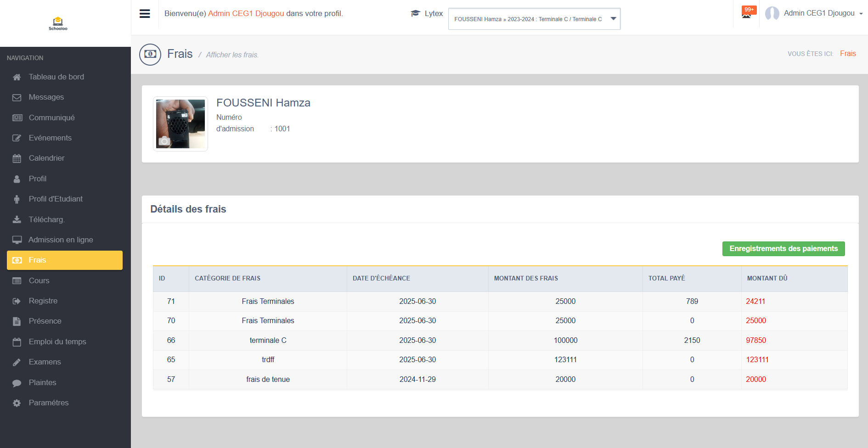Click the Paramètres gear icon
The height and width of the screenshot is (448, 868).
point(17,403)
